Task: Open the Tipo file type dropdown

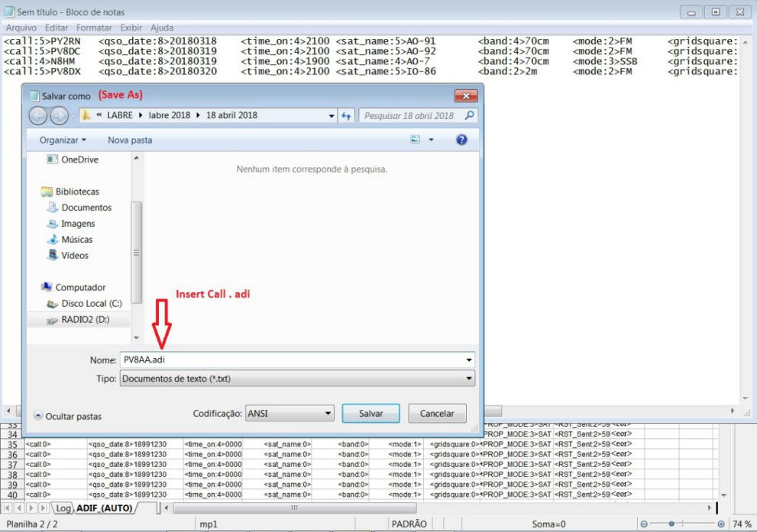Action: 296,379
